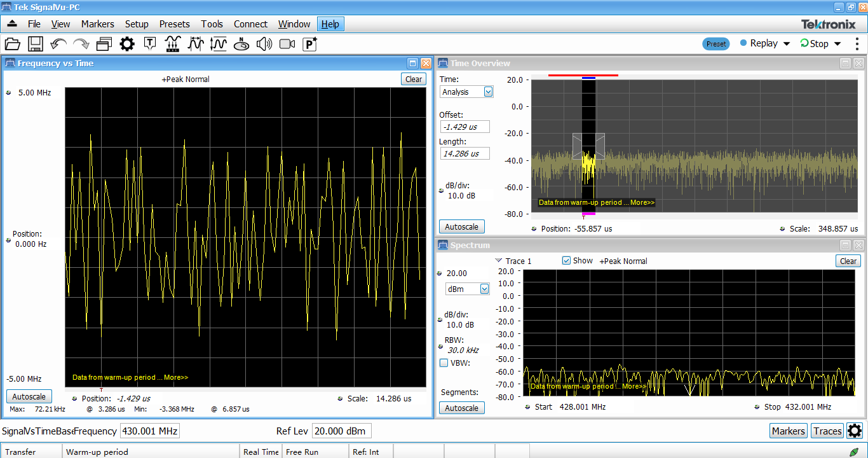Expand the Trace 1 selector arrow
Viewport: 868px width, 458px height.
[498, 261]
